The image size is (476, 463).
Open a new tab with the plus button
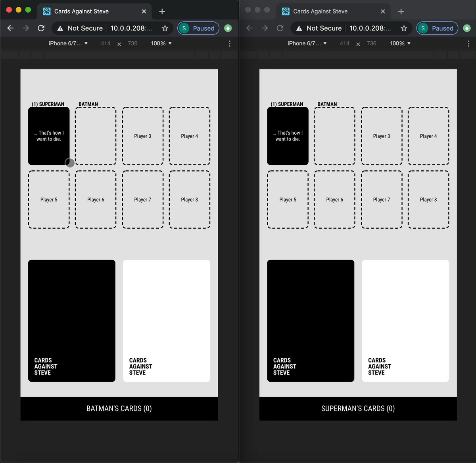pos(162,11)
